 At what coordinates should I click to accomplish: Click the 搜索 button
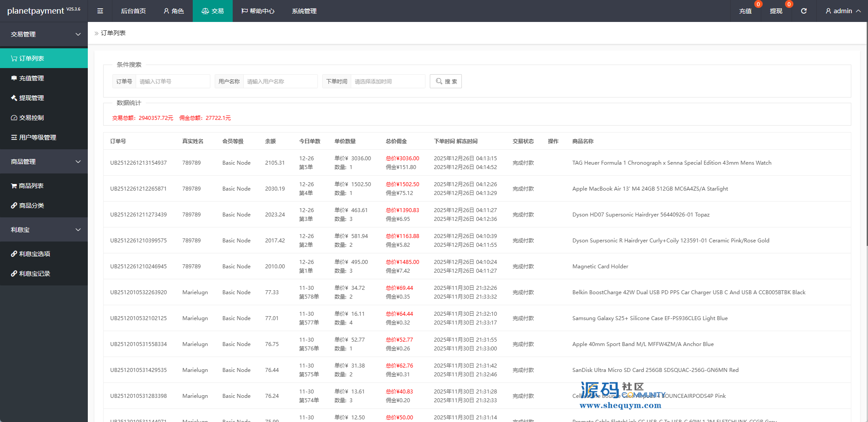(446, 81)
